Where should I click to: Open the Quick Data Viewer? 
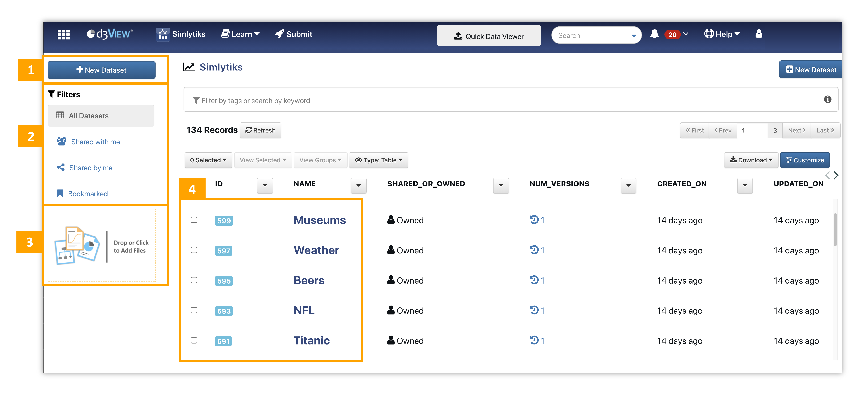coord(489,36)
